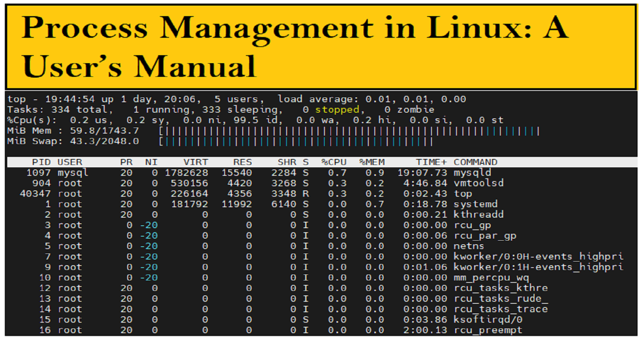Click the RES column header
The height and width of the screenshot is (338, 644).
(243, 162)
